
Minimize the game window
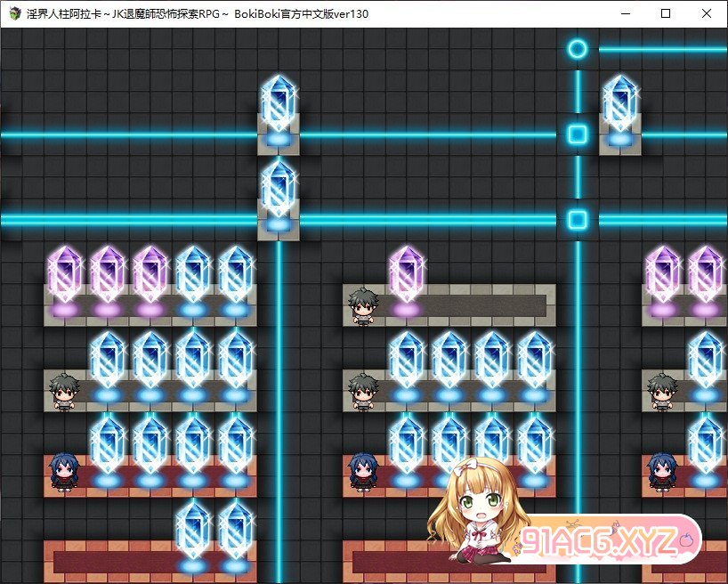pyautogui.click(x=625, y=14)
